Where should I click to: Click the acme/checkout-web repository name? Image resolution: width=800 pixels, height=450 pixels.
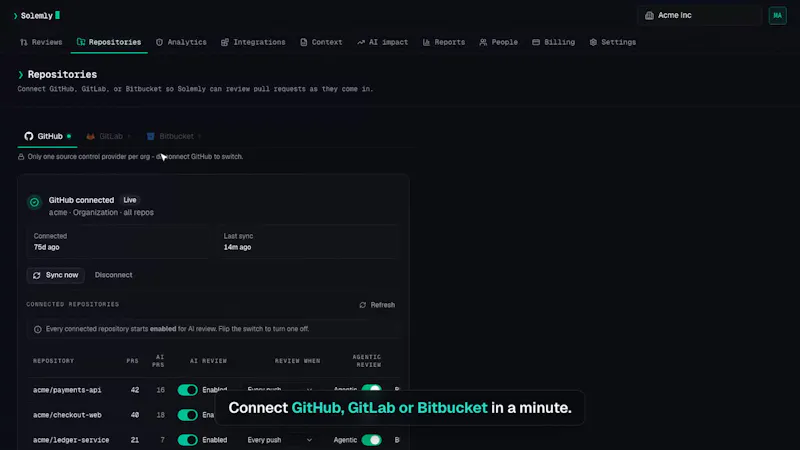coord(67,415)
